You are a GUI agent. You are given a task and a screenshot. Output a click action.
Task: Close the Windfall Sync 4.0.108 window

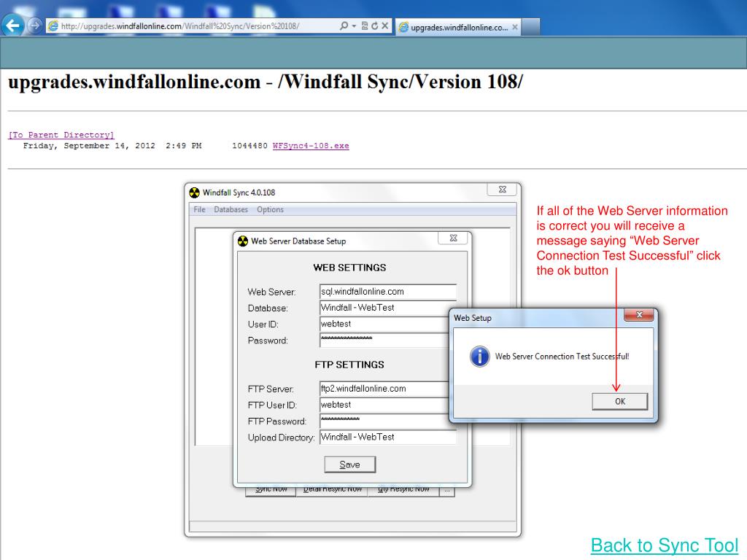(502, 189)
